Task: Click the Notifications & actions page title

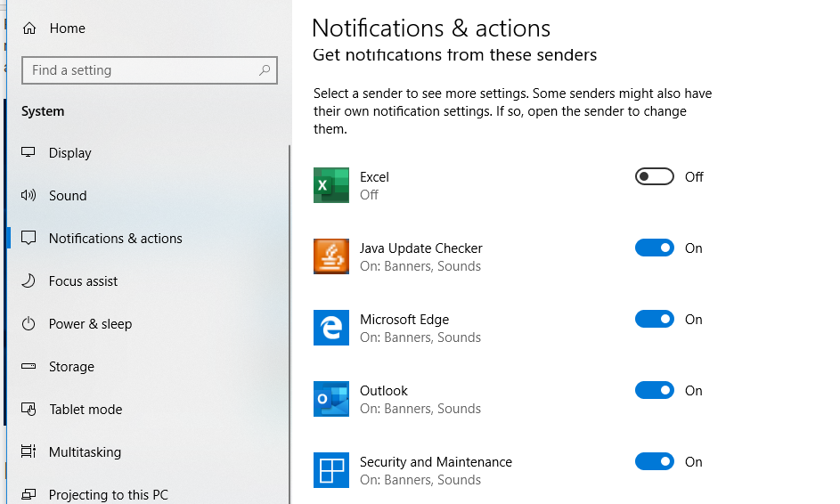Action: (x=431, y=28)
